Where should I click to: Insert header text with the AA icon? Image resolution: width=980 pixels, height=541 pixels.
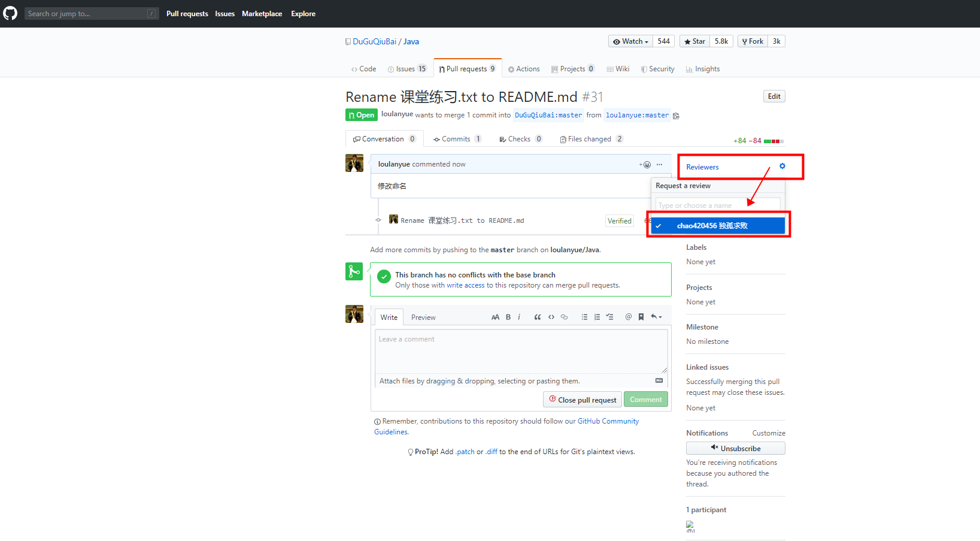495,318
